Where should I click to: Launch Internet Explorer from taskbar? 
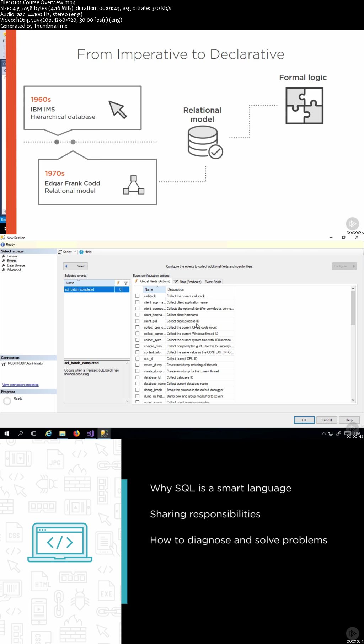[48, 433]
